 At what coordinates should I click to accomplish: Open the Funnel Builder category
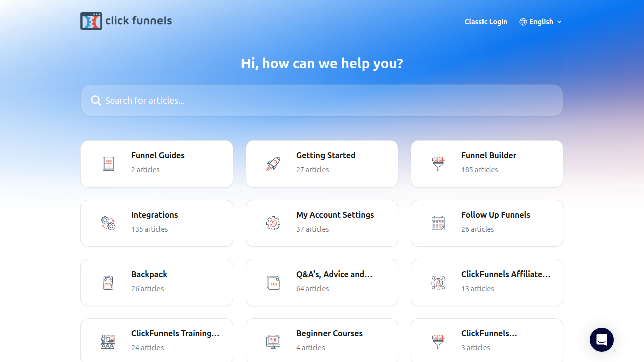coord(487,164)
